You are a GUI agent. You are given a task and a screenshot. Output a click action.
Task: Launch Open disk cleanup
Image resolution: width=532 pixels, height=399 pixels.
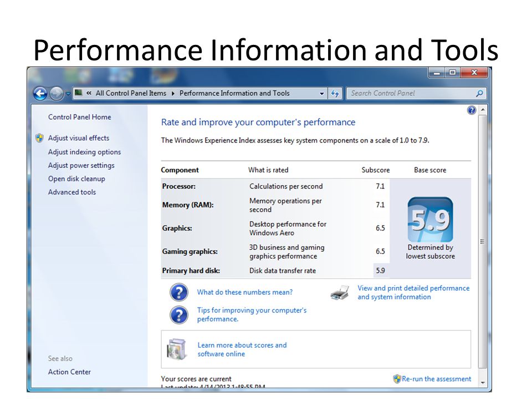(x=76, y=179)
